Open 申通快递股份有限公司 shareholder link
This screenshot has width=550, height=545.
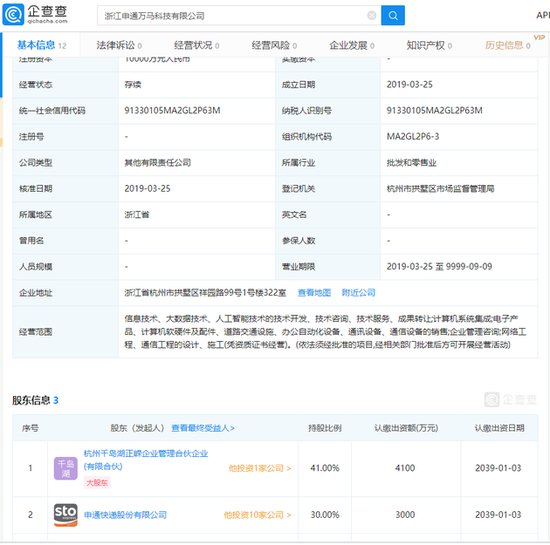click(125, 515)
